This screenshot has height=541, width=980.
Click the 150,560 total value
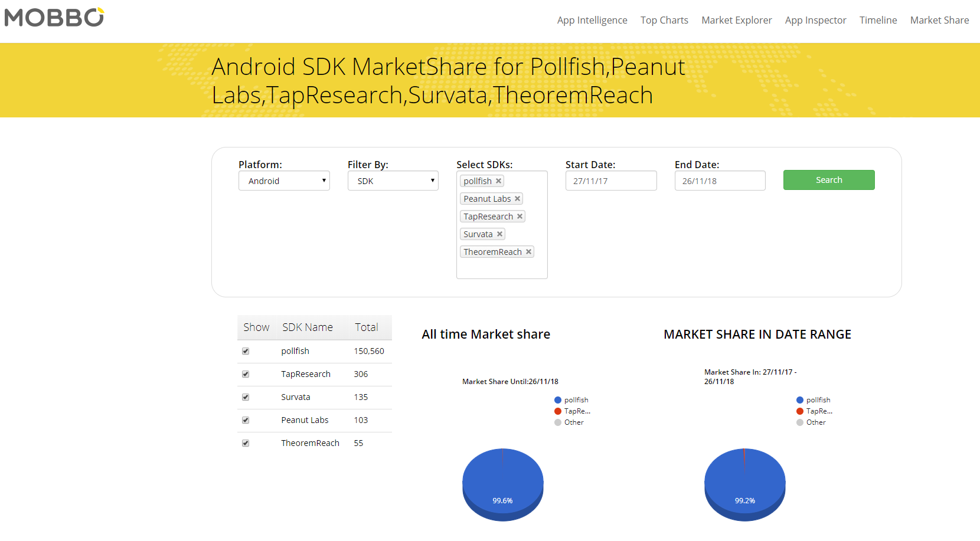click(369, 351)
